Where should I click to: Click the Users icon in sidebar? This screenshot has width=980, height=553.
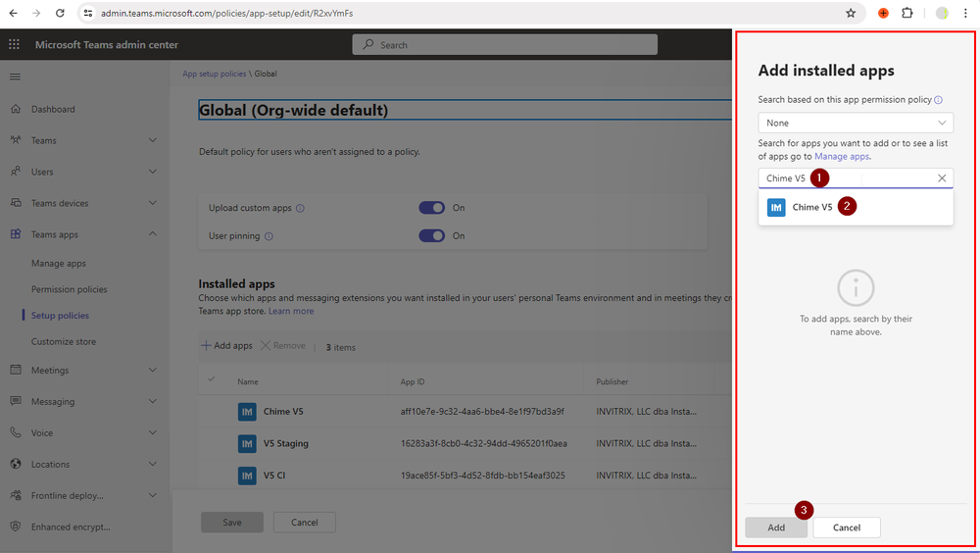16,172
